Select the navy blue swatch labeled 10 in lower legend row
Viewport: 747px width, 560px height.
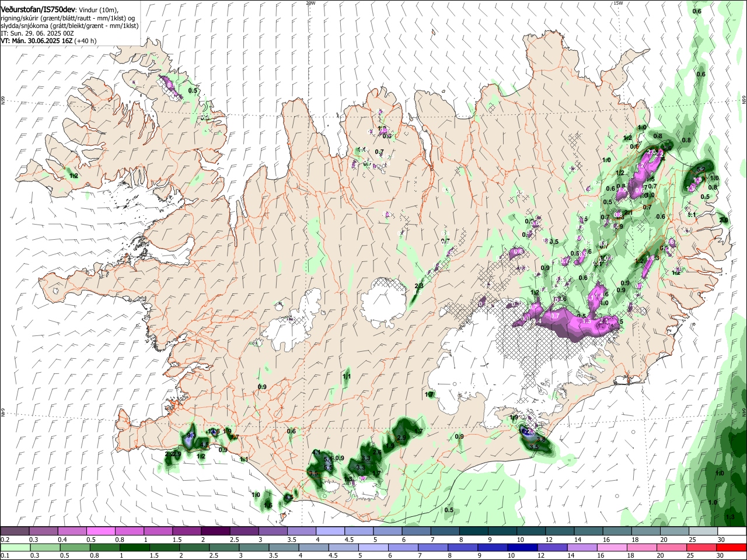pos(522,547)
